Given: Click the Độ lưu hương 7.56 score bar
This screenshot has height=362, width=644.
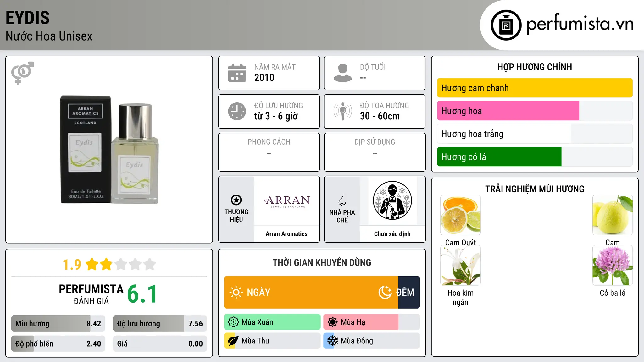Looking at the screenshot, I should (160, 324).
